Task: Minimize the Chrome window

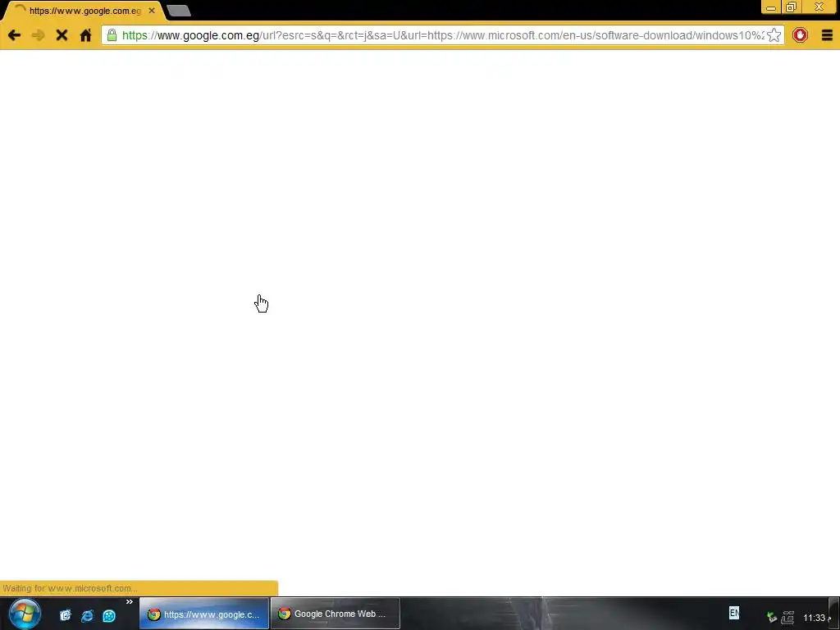Action: click(x=771, y=7)
